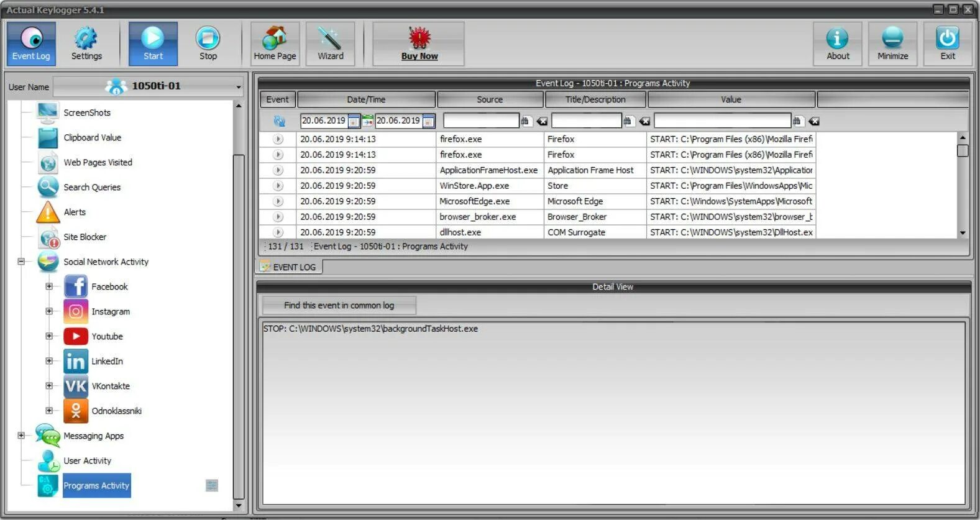Select the LinkedIn icon entry
The image size is (980, 520).
(x=76, y=361)
